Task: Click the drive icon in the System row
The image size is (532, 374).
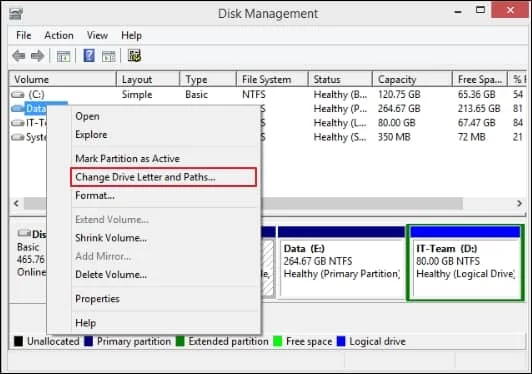Action: 18,137
